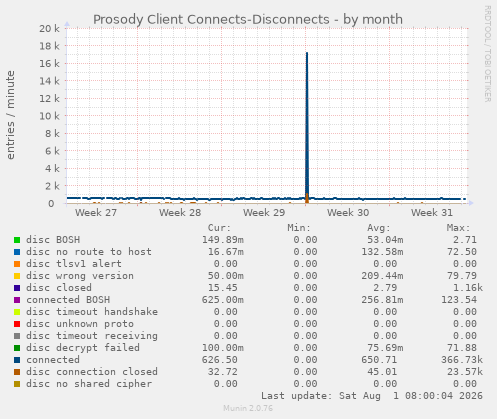Select the 'disc timeout handshake' label
497x419 pixels.
click(92, 312)
